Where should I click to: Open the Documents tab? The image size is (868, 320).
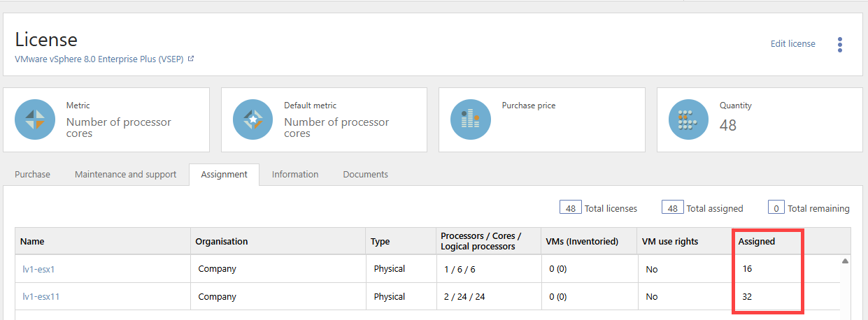click(x=365, y=174)
